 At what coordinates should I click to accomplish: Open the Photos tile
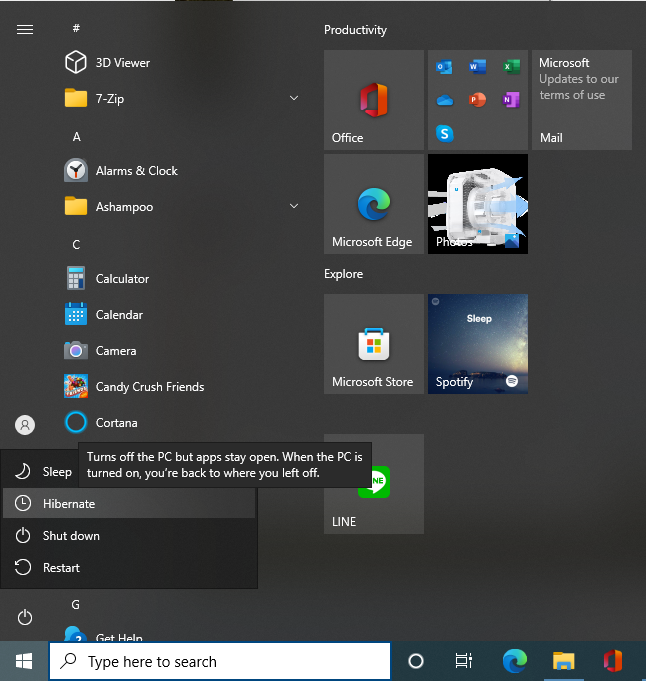point(478,204)
